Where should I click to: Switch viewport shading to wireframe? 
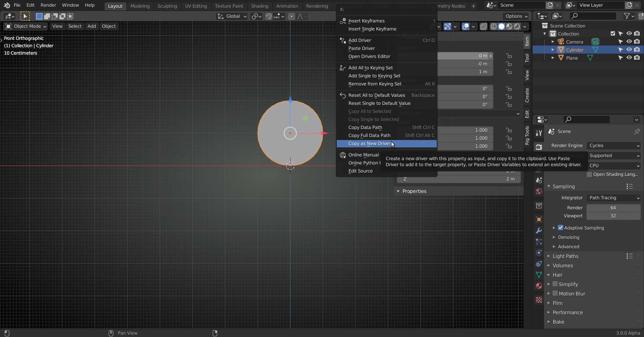494,26
